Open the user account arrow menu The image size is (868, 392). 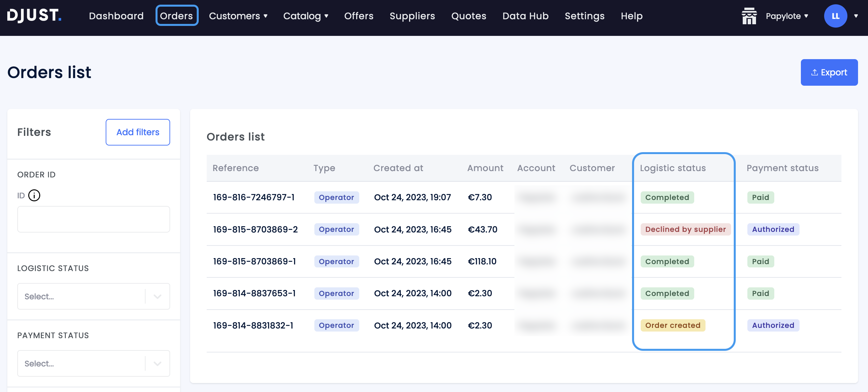click(856, 16)
